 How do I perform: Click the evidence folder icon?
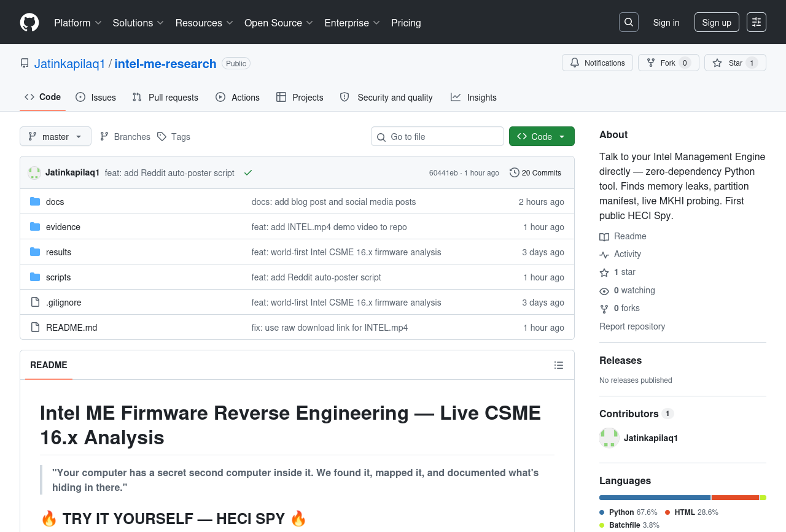[35, 227]
